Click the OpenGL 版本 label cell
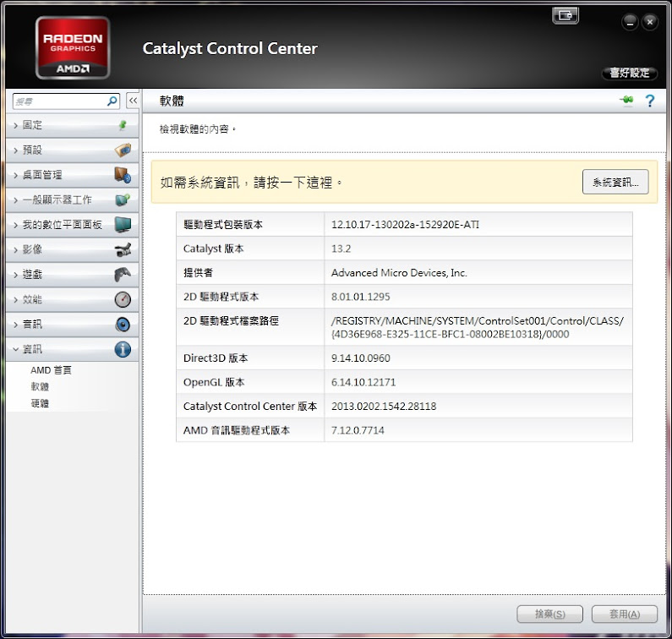This screenshot has height=639, width=672. [250, 382]
